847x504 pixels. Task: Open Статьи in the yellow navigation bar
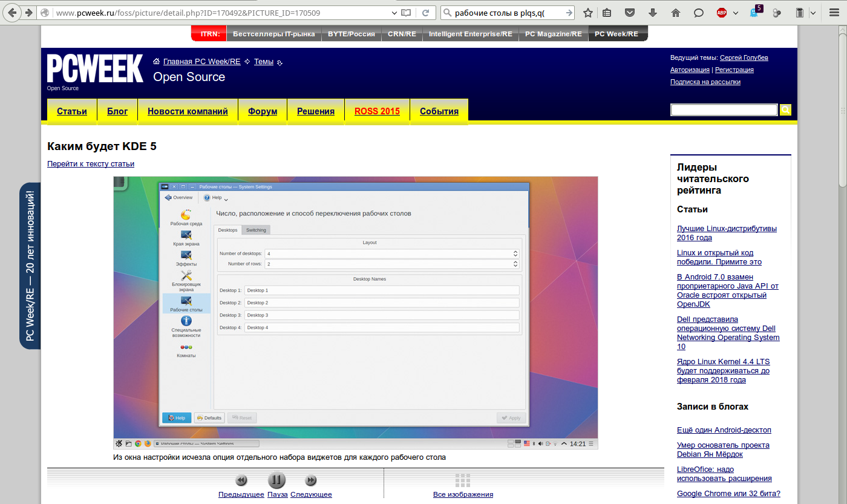[x=72, y=111]
